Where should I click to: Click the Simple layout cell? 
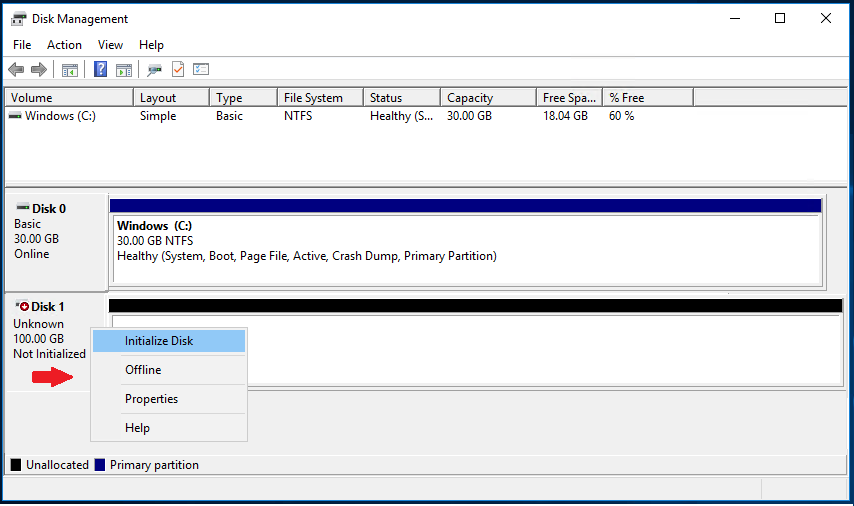158,116
